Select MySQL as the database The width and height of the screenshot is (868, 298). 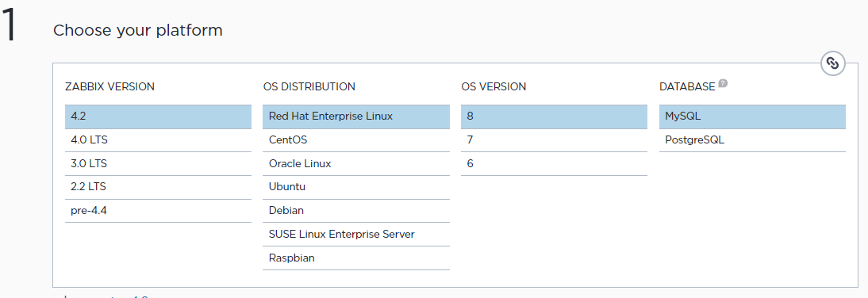[752, 117]
